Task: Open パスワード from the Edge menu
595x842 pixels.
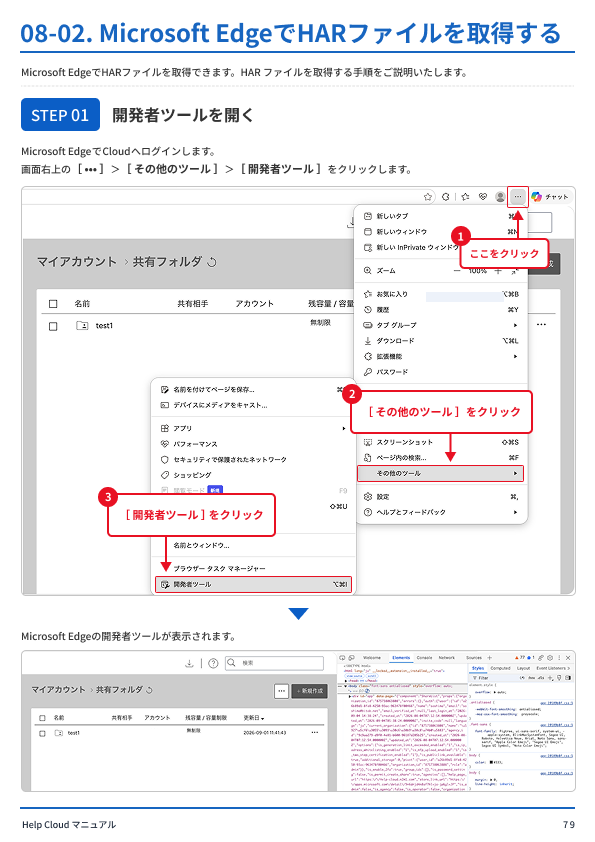Action: (x=441, y=372)
